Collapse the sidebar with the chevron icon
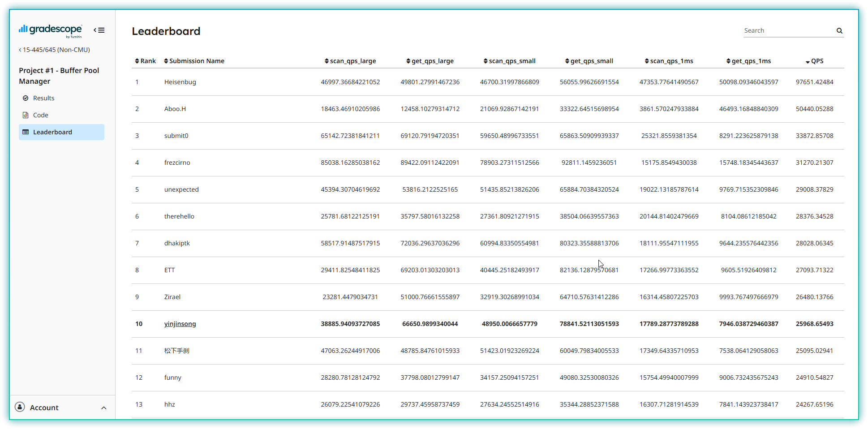868x429 pixels. click(x=99, y=30)
